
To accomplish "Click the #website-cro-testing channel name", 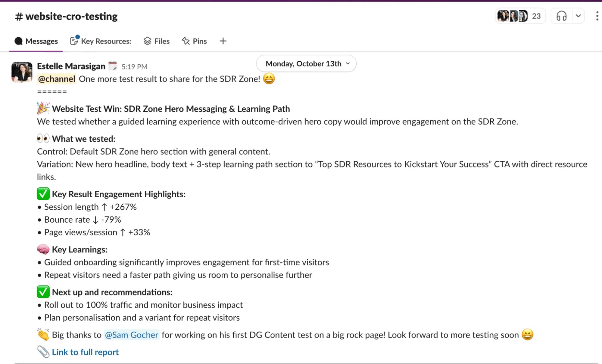I will coord(66,16).
